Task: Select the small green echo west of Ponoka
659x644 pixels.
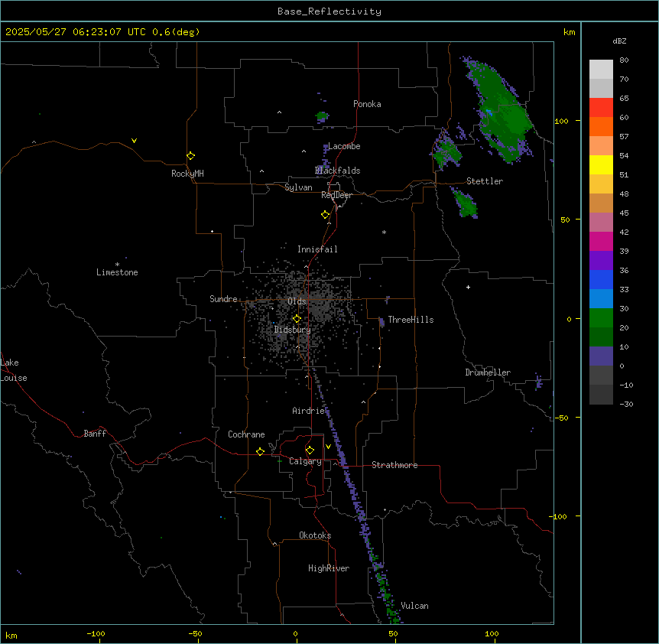Action: [x=322, y=116]
